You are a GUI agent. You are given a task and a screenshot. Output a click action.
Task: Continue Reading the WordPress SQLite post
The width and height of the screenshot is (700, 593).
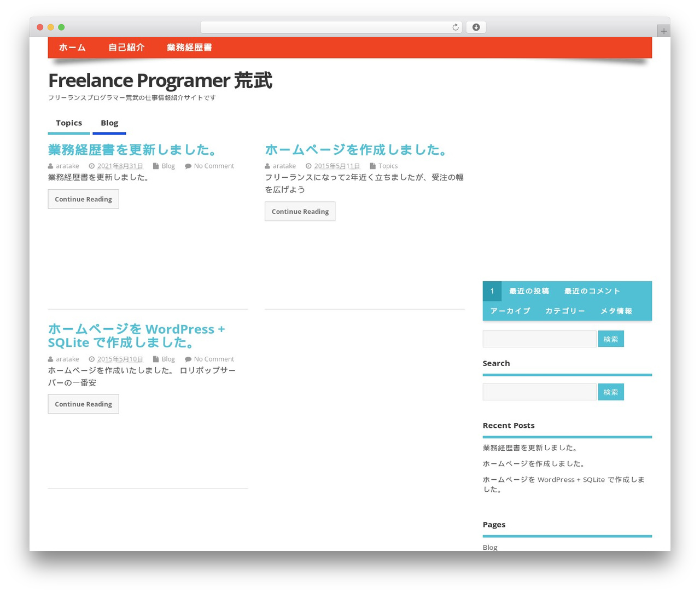pos(83,404)
